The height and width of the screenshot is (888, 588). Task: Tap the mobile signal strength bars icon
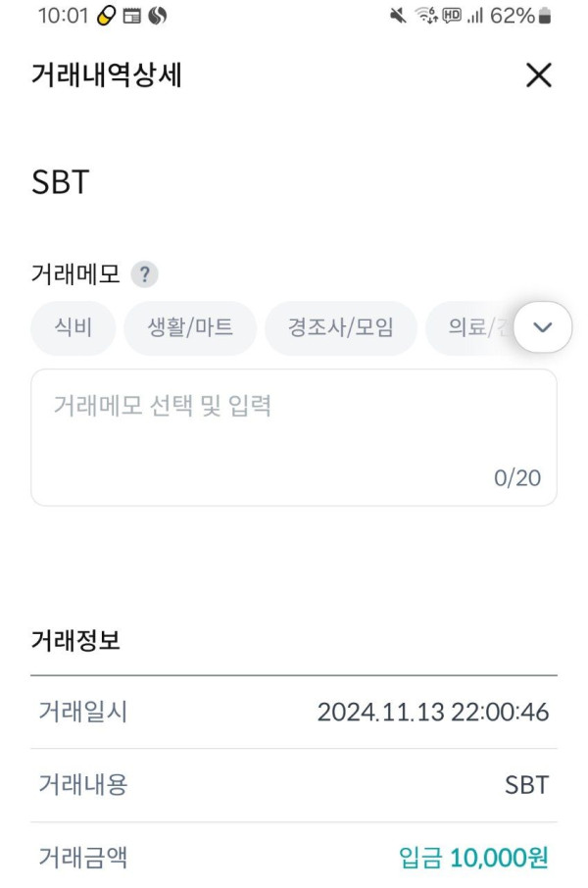pos(475,16)
